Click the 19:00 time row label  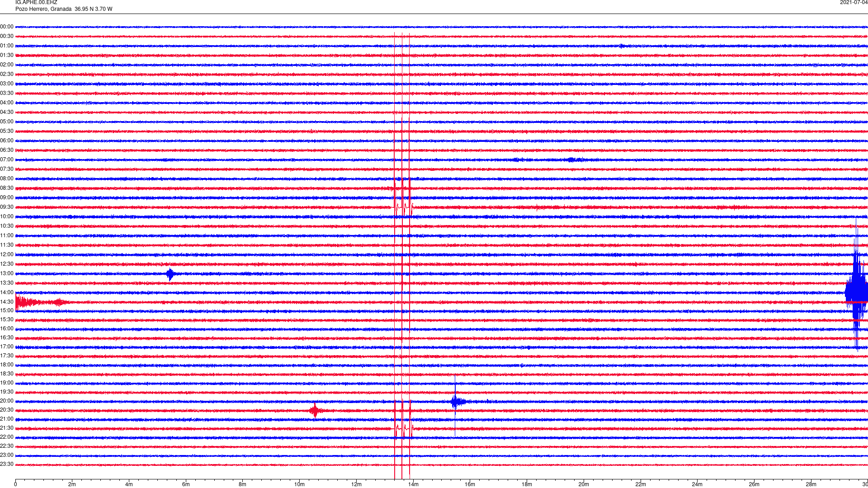(x=7, y=383)
